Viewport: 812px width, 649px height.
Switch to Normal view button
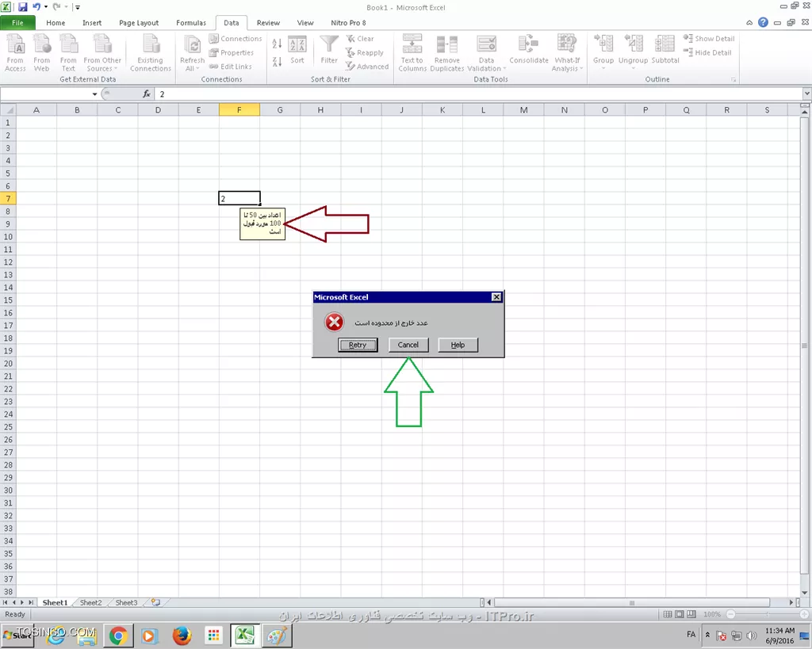[x=668, y=614]
